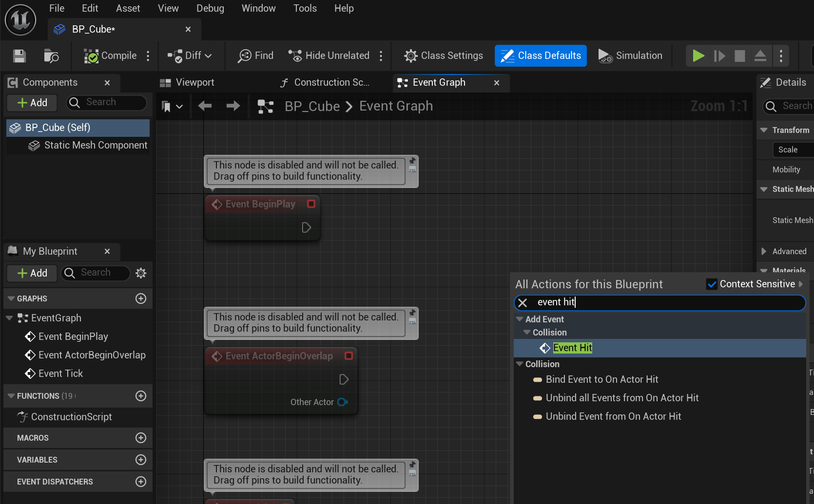Image resolution: width=814 pixels, height=504 pixels.
Task: Click Event BeginPlay execution pin
Action: [307, 227]
